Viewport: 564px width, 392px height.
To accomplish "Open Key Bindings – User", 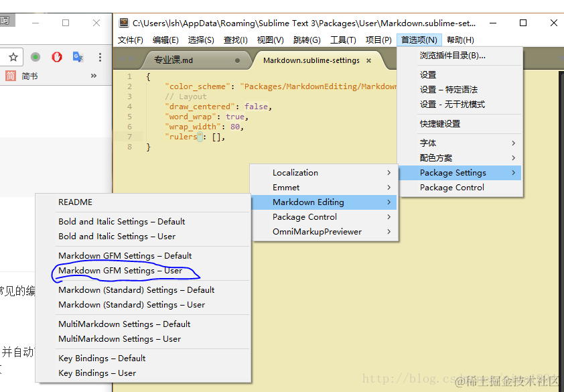I will click(143, 373).
